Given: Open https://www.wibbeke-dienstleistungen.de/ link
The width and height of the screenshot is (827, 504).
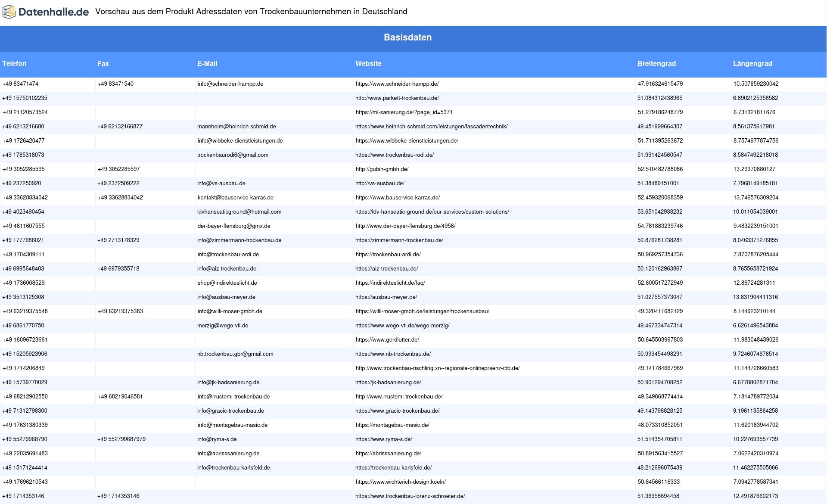Looking at the screenshot, I should 407,141.
